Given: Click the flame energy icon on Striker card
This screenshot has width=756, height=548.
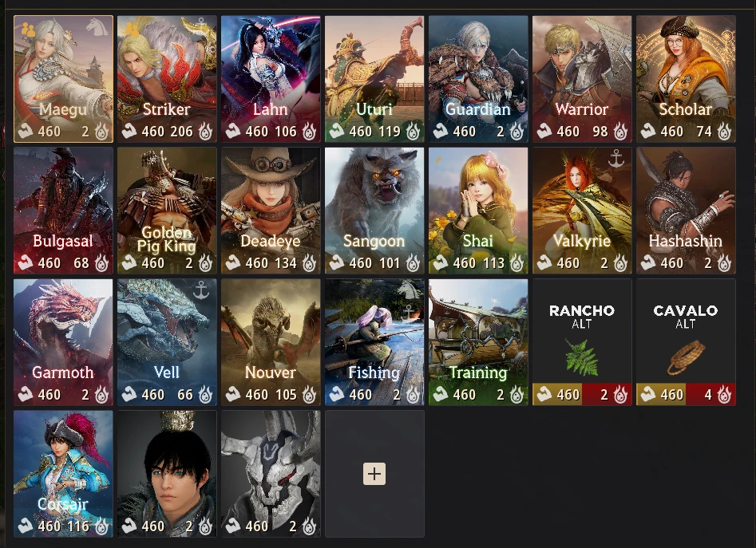Looking at the screenshot, I should [206, 131].
